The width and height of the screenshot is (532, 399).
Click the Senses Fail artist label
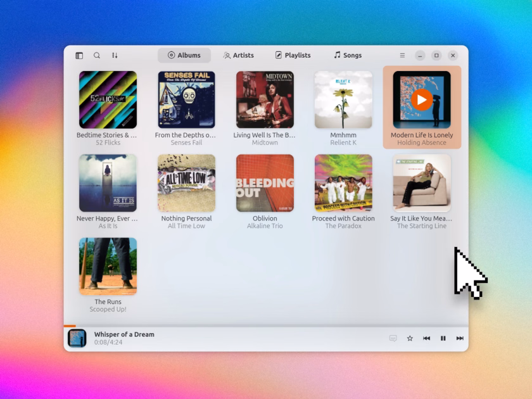tap(186, 142)
